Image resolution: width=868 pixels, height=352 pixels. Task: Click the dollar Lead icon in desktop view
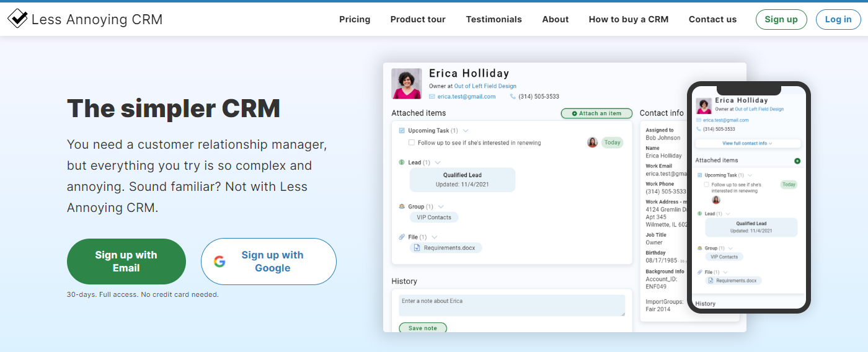click(402, 162)
